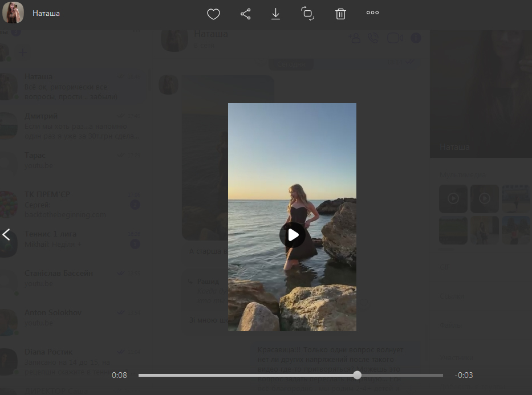532x395 pixels.
Task: Open the GIF section in the info panel
Action: 445,267
